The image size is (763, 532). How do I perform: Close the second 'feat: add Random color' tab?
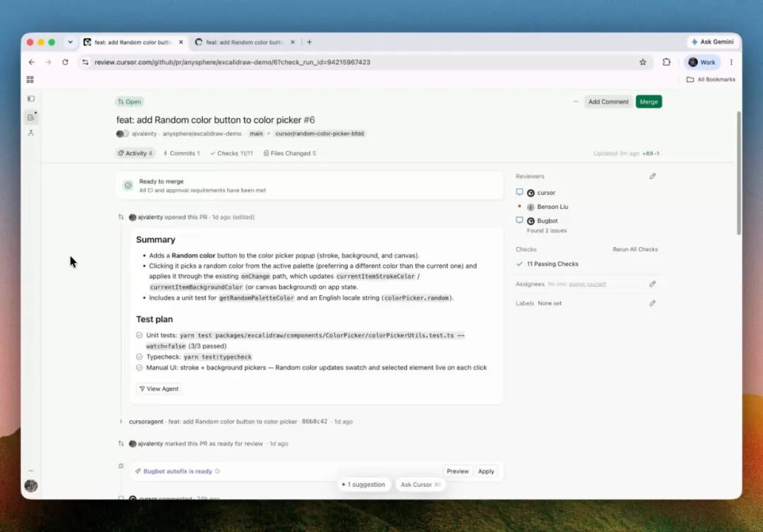pyautogui.click(x=292, y=42)
